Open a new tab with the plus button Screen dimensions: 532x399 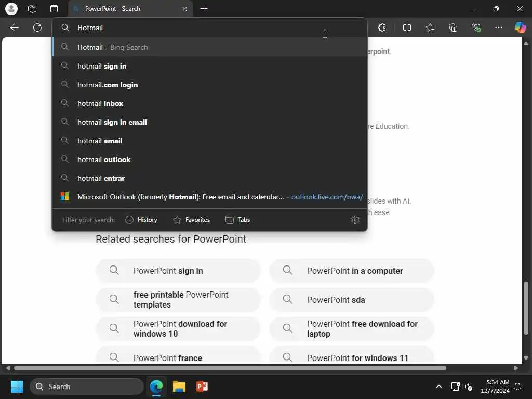click(x=204, y=9)
